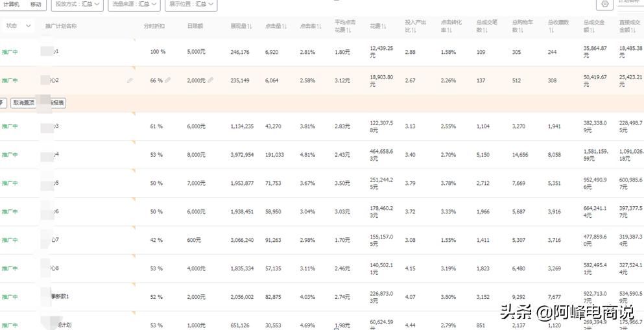Click the 42 % discount cell
The width and height of the screenshot is (644, 330).
click(x=156, y=240)
